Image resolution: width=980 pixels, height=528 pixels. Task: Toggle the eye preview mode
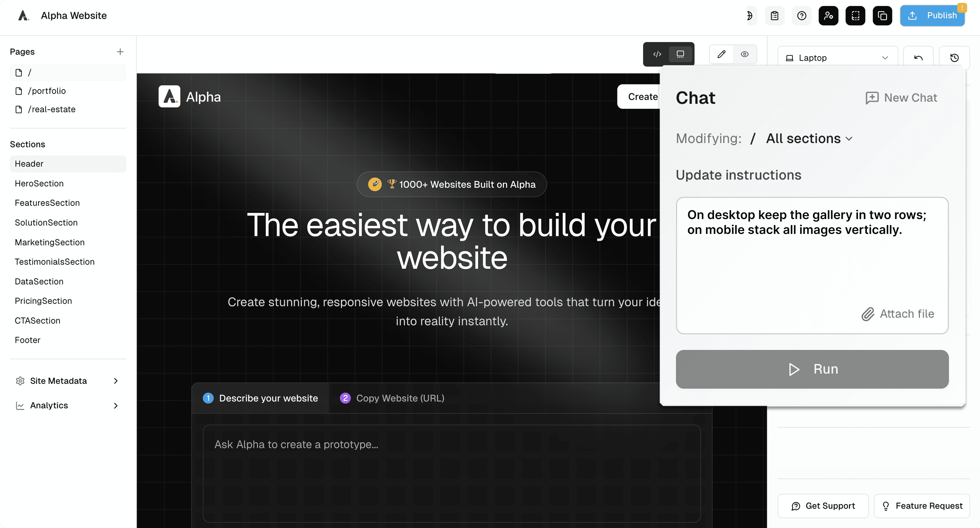pyautogui.click(x=744, y=54)
